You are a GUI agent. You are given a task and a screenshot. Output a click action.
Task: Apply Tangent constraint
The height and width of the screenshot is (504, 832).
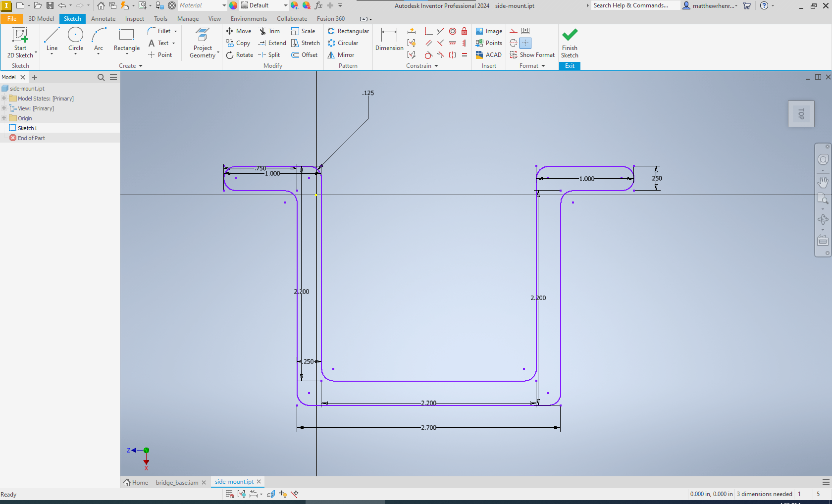pos(429,55)
